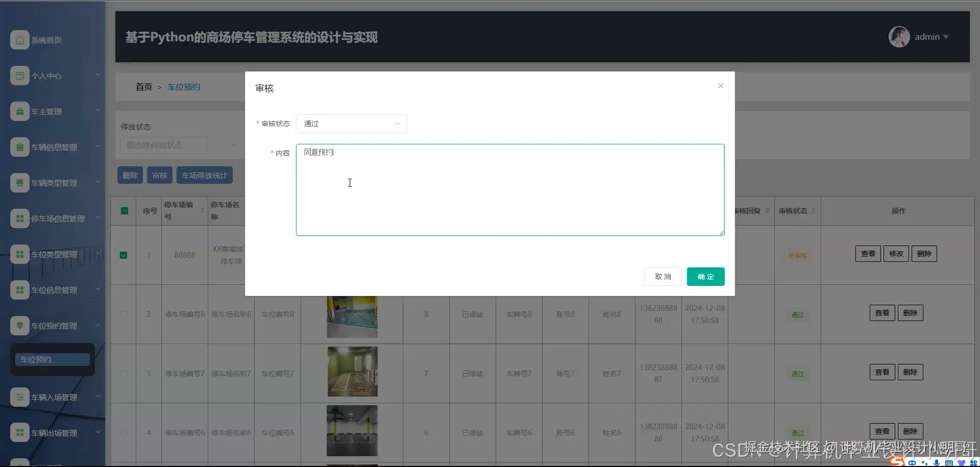This screenshot has width=980, height=467.
Task: Sort by the 审核状态 column arrows
Action: pyautogui.click(x=814, y=211)
